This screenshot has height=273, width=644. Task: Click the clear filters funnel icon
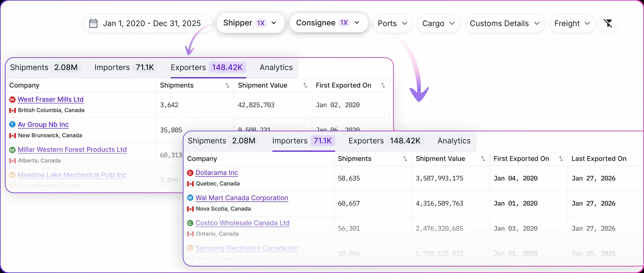tap(608, 23)
